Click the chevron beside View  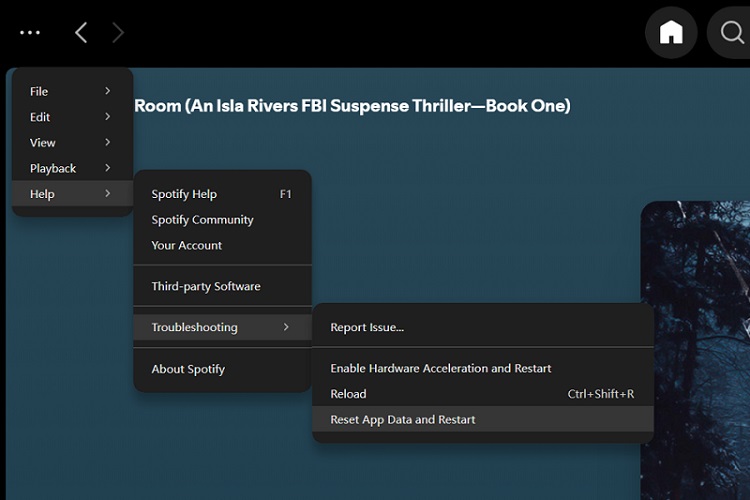(108, 142)
